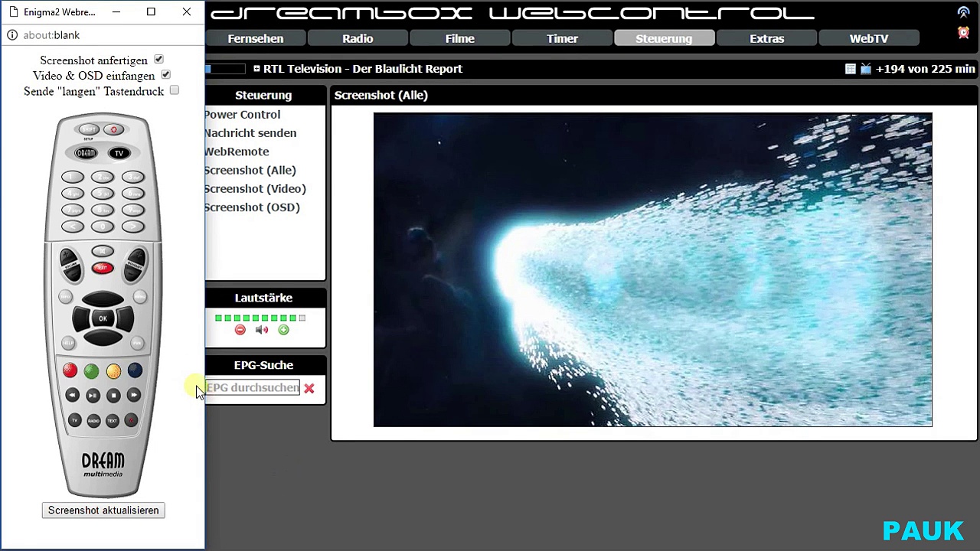
Task: Decrease volume with the red minus icon
Action: 240,330
